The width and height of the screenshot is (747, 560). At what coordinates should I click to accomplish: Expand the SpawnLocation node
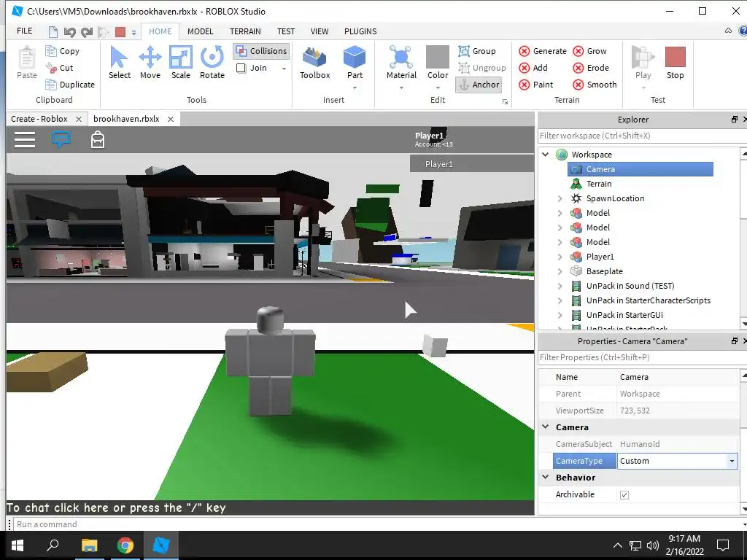point(560,198)
